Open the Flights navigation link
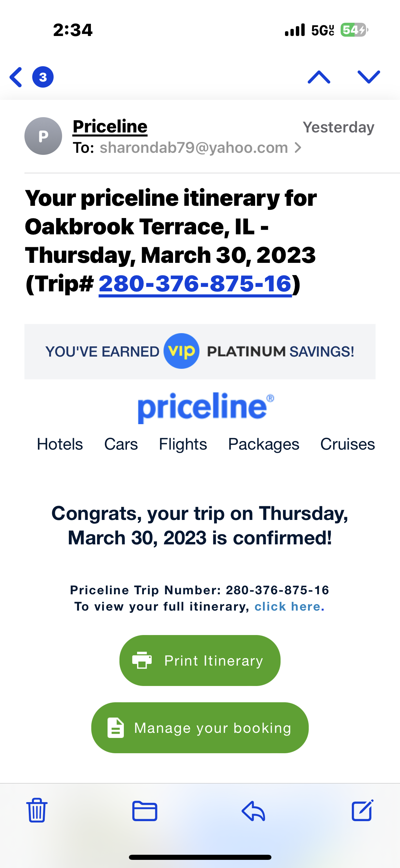Screen dimensions: 400x868 [x=183, y=444]
